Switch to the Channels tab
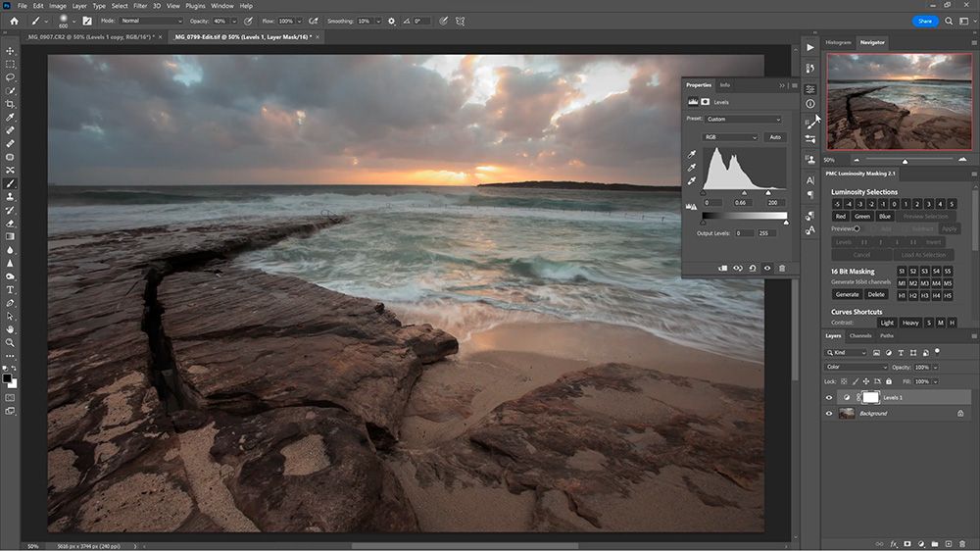This screenshot has width=980, height=551. [x=860, y=335]
